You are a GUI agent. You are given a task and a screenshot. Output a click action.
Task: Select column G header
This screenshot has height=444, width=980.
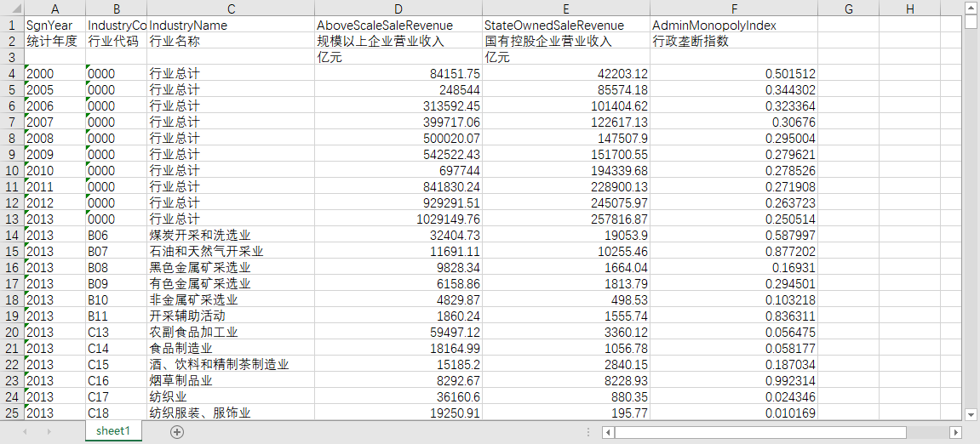point(848,9)
